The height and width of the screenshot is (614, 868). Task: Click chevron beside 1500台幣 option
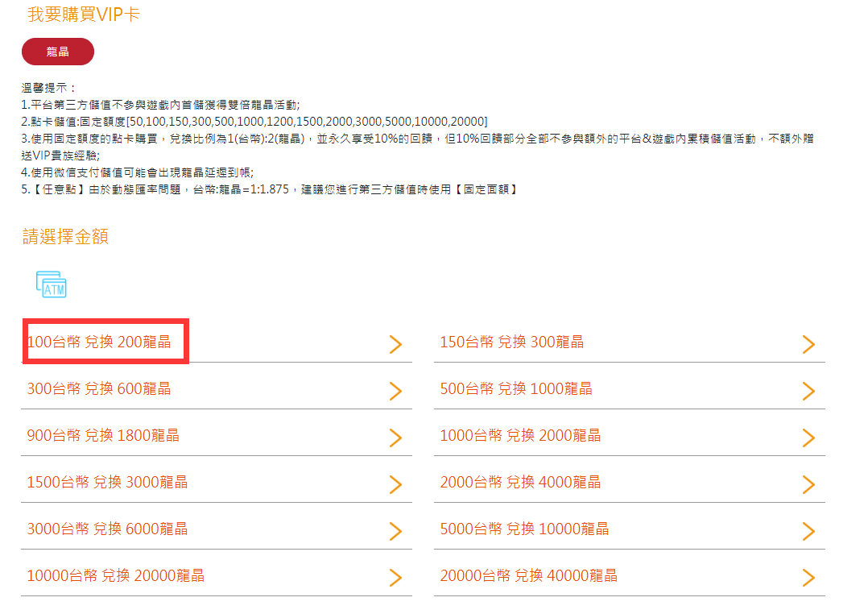[395, 484]
